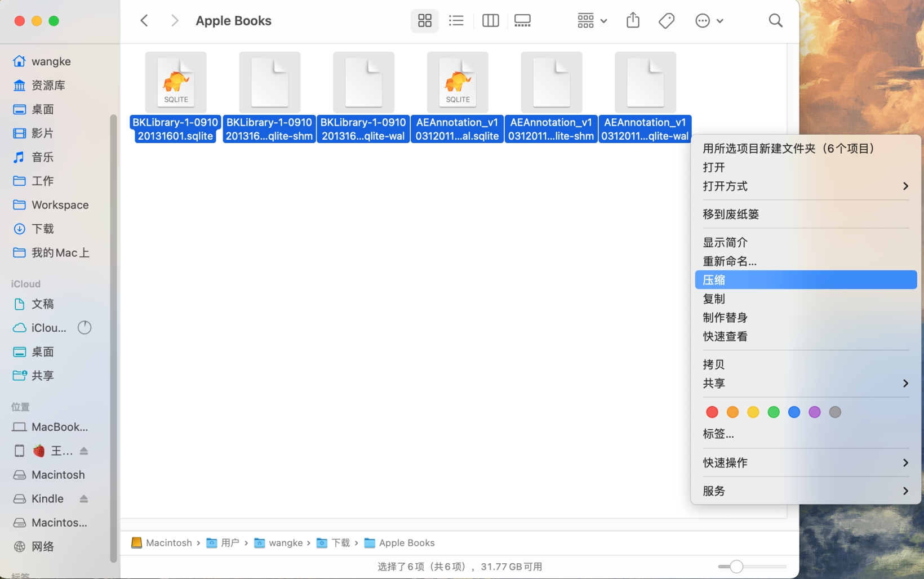Viewport: 924px width, 579px height.
Task: Open Finder search
Action: point(775,21)
